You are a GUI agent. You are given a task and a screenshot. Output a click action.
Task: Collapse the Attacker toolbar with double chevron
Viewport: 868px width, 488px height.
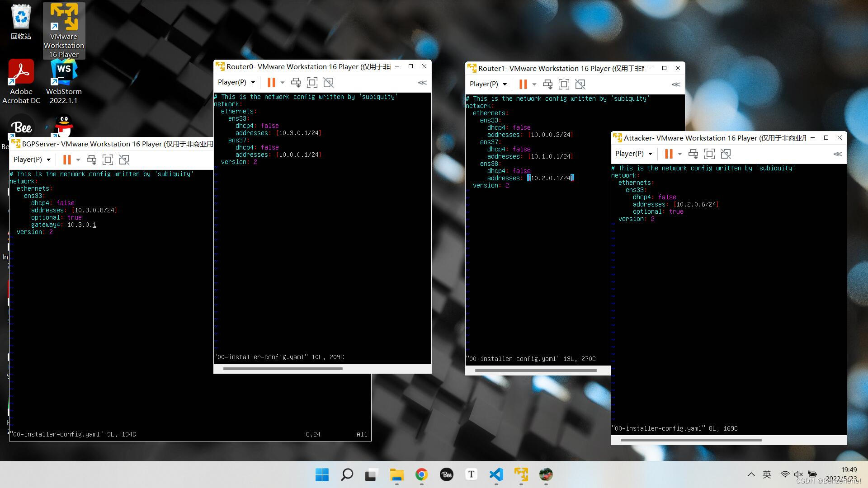tap(838, 154)
